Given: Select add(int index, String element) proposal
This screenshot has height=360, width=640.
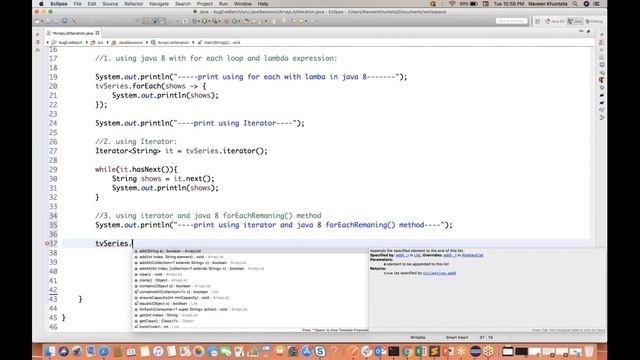Looking at the screenshot, I should pos(250,257).
